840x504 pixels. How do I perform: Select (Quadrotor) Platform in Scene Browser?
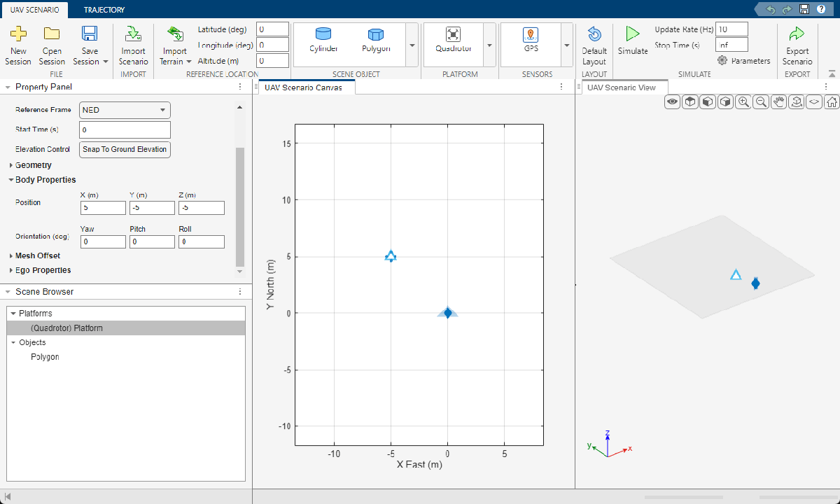click(126, 328)
